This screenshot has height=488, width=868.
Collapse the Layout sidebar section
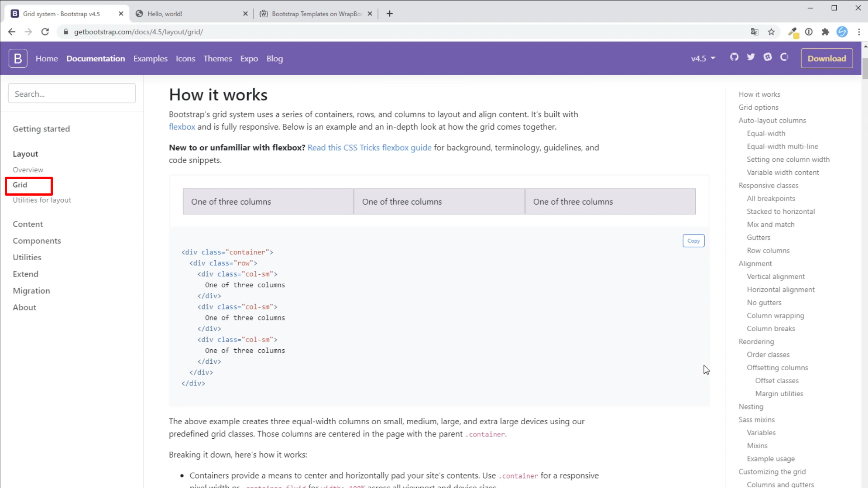25,154
